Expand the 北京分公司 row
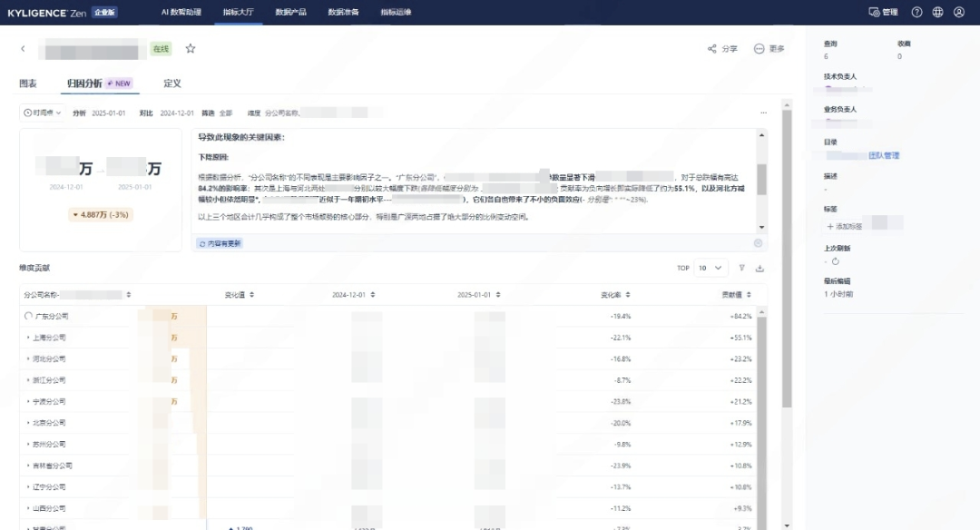Image resolution: width=980 pixels, height=530 pixels. point(28,423)
